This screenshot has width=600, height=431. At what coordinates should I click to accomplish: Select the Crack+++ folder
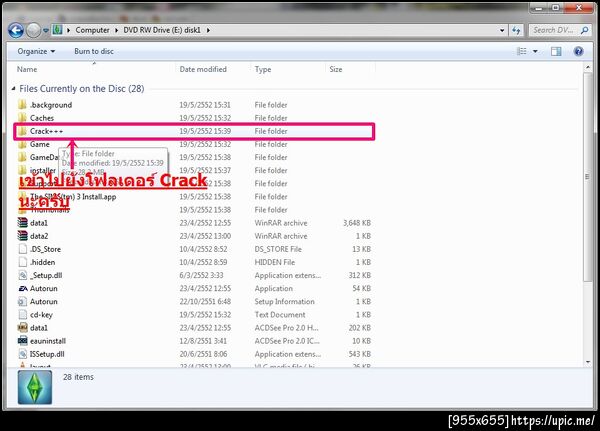coord(194,131)
